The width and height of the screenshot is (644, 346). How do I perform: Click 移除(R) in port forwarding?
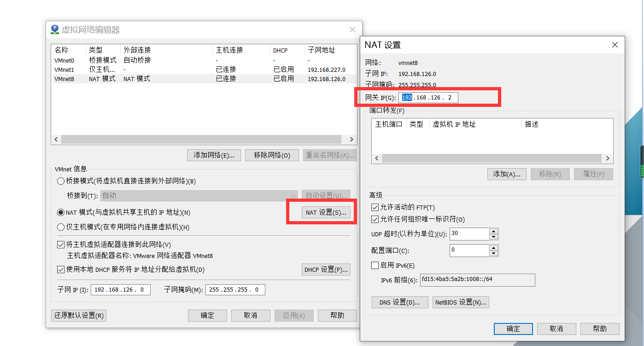click(x=550, y=174)
